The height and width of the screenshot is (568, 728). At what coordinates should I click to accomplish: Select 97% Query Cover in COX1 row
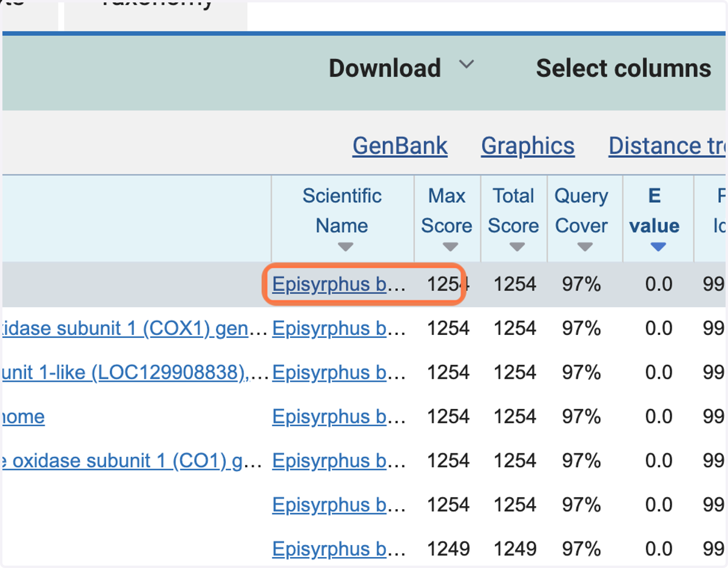pyautogui.click(x=581, y=328)
